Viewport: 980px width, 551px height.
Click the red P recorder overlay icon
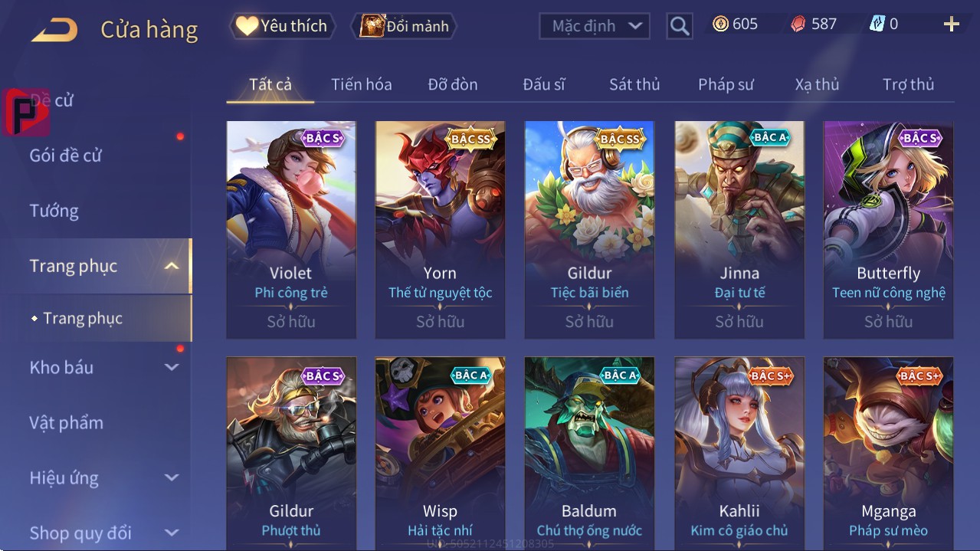(x=25, y=112)
